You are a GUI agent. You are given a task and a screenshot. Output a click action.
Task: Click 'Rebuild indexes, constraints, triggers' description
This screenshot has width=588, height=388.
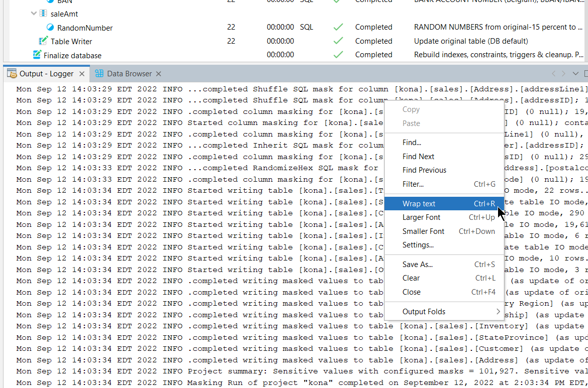[499, 55]
